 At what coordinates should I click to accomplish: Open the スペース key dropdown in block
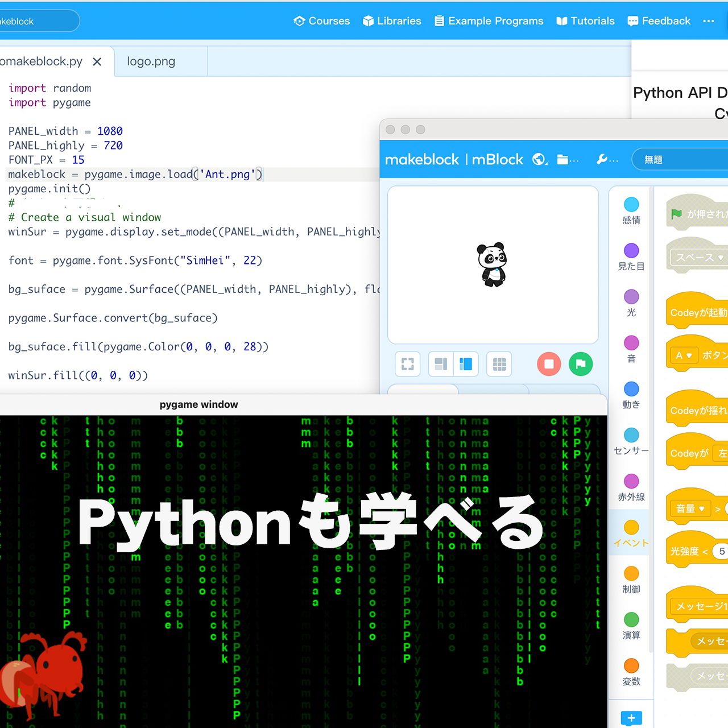[700, 258]
